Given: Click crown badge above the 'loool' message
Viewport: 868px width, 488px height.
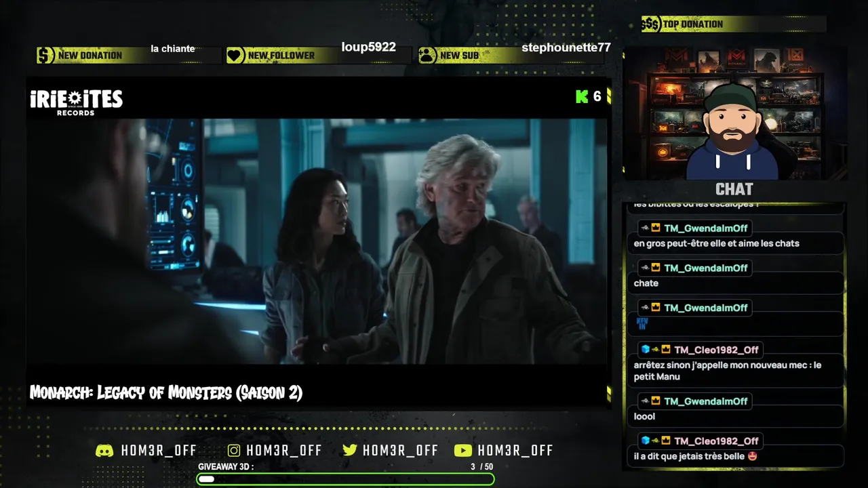Looking at the screenshot, I should (x=655, y=401).
